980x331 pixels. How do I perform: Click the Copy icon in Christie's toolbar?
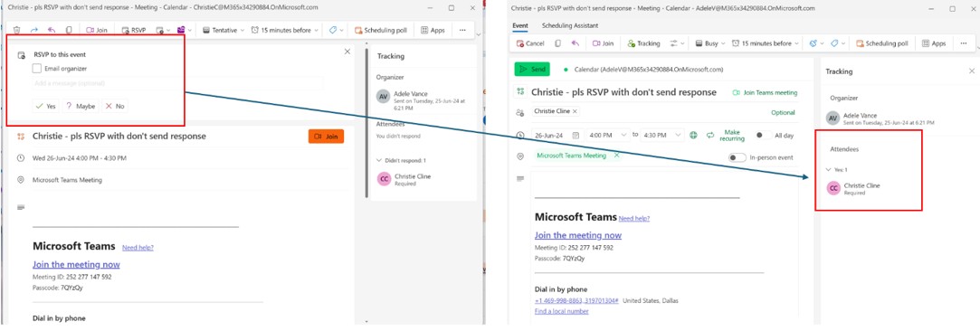69,29
